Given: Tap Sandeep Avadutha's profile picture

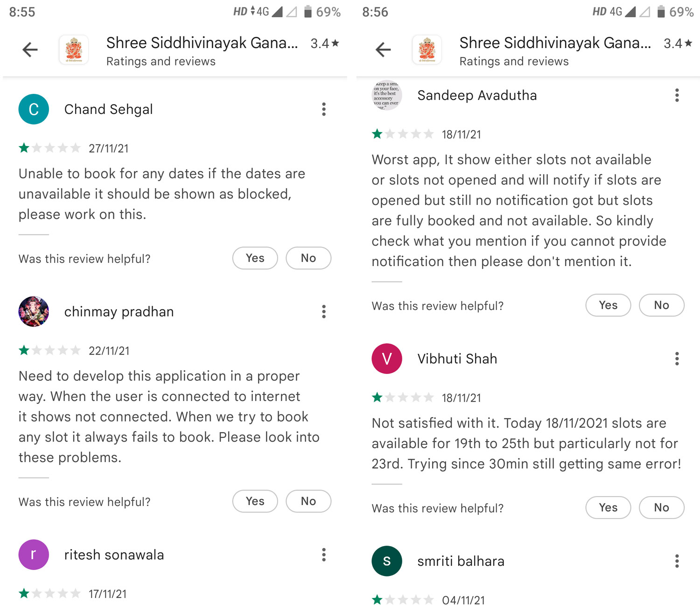Looking at the screenshot, I should pos(386,96).
